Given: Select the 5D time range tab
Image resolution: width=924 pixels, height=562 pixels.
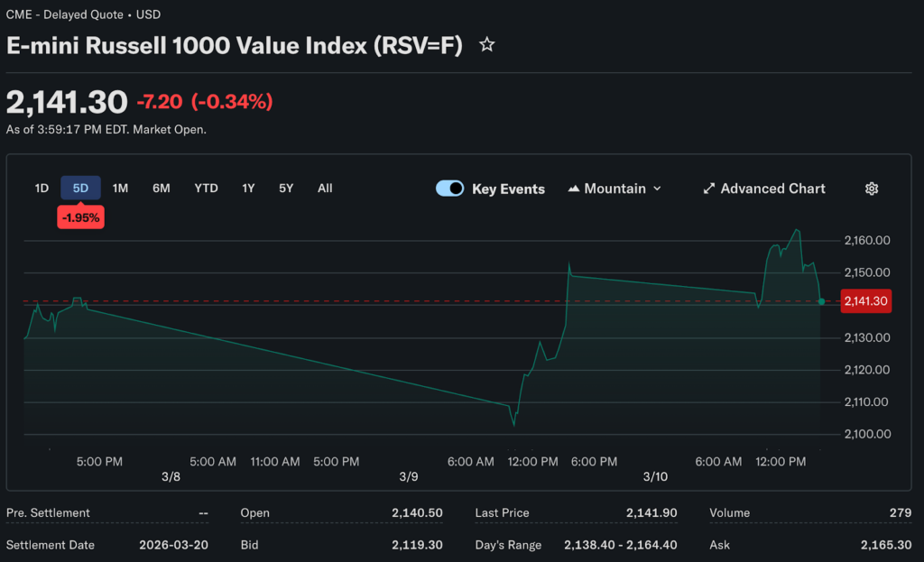Looking at the screenshot, I should point(80,188).
